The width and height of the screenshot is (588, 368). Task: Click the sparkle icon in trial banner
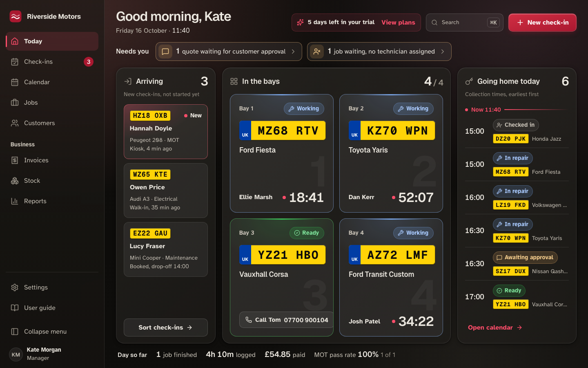[x=300, y=22]
